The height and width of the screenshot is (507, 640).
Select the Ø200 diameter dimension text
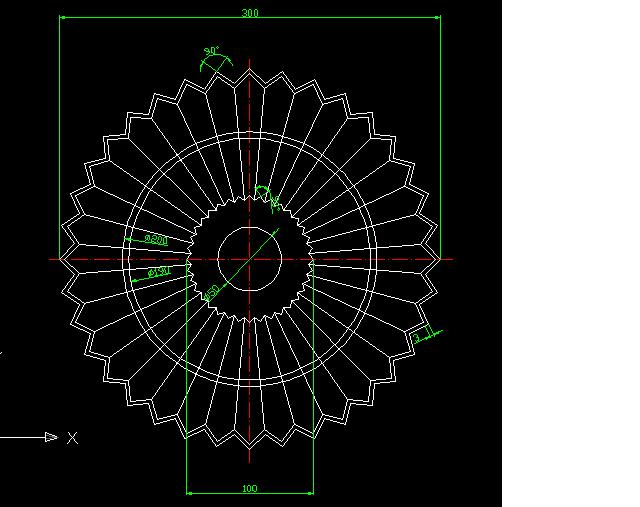156,240
